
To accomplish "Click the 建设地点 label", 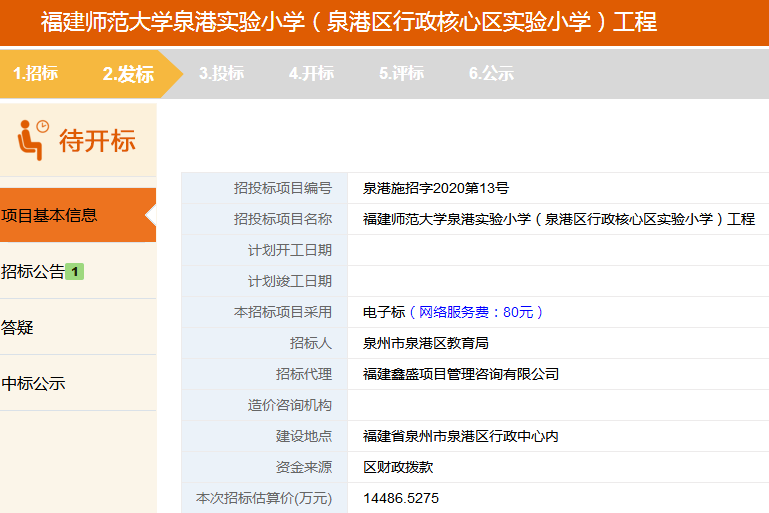I will click(304, 436).
